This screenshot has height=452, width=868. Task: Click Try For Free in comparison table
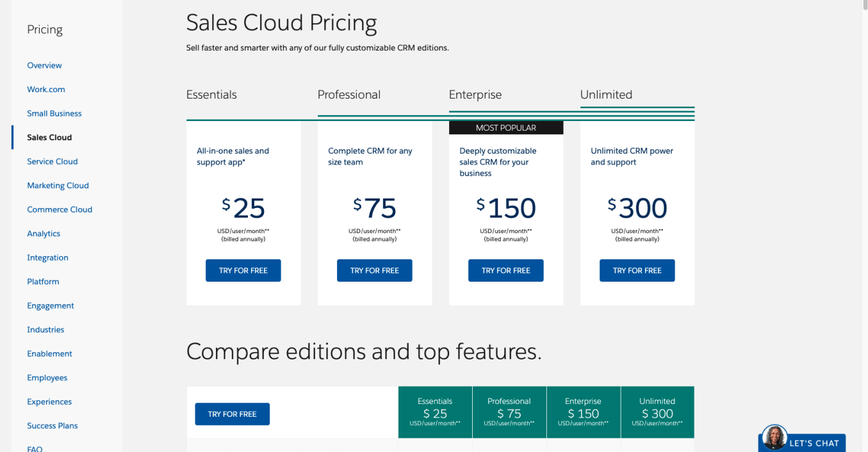(233, 414)
